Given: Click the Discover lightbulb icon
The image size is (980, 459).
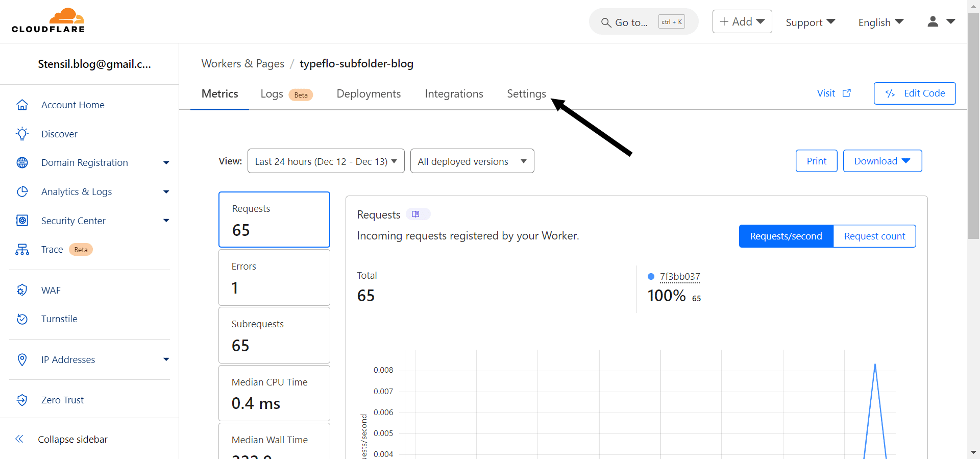Looking at the screenshot, I should pyautogui.click(x=22, y=134).
